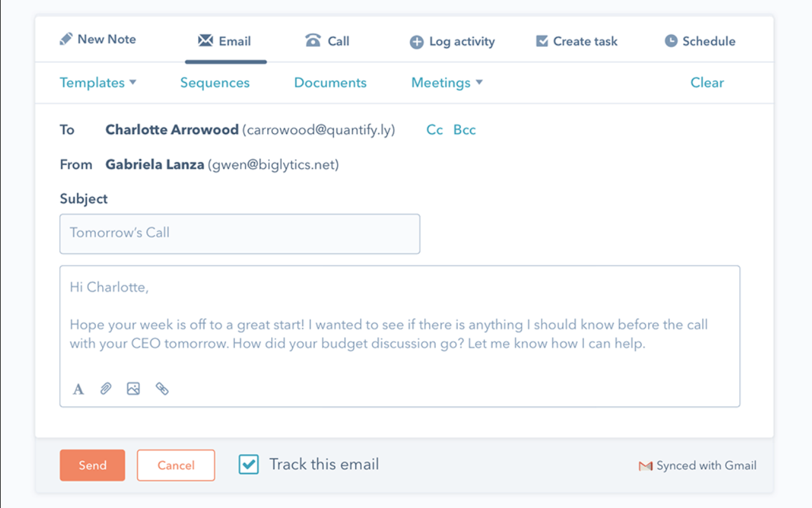Select the New Note pencil icon
812x508 pixels.
(66, 39)
